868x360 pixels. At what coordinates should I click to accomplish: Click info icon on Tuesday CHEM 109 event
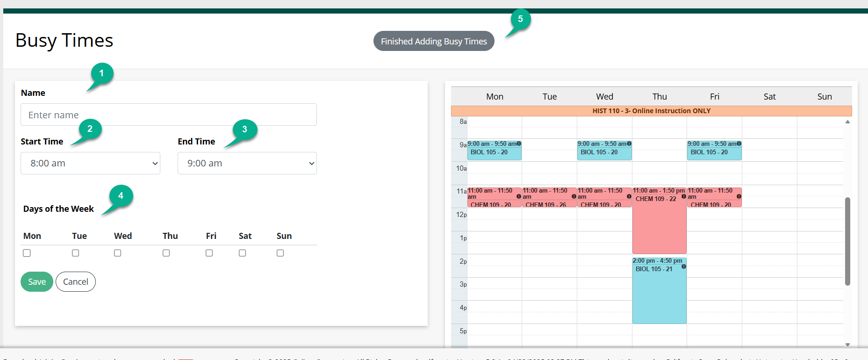tap(574, 196)
